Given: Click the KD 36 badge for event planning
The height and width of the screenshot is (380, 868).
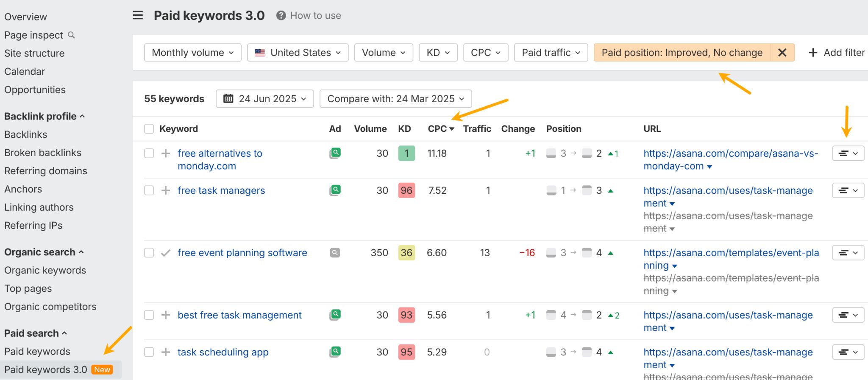Looking at the screenshot, I should [x=406, y=253].
